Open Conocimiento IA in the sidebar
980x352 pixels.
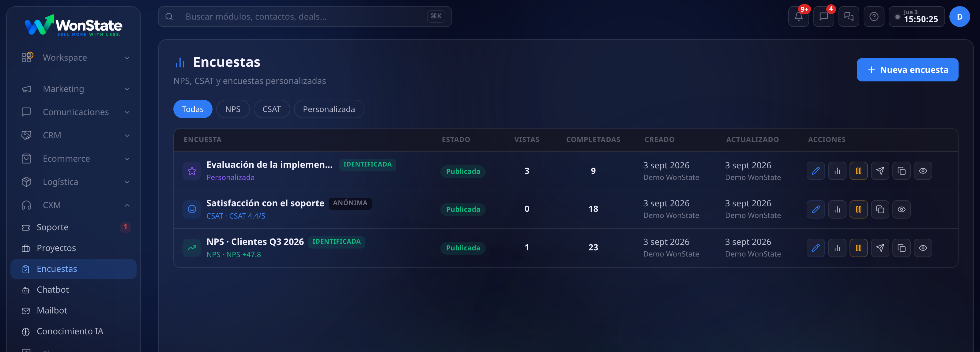click(x=73, y=331)
